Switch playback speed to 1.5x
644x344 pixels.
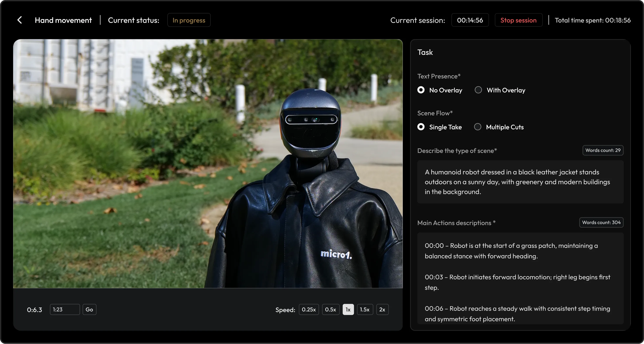point(365,309)
